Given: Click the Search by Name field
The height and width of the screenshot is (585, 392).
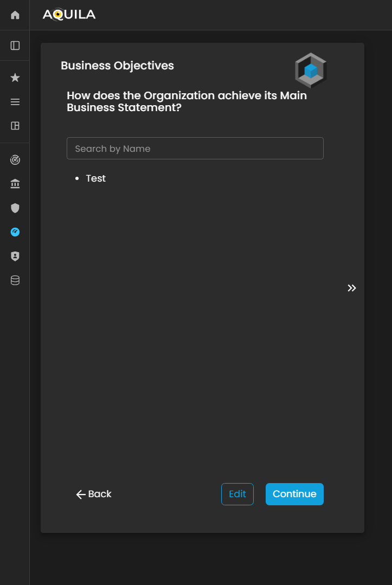Looking at the screenshot, I should pyautogui.click(x=195, y=149).
